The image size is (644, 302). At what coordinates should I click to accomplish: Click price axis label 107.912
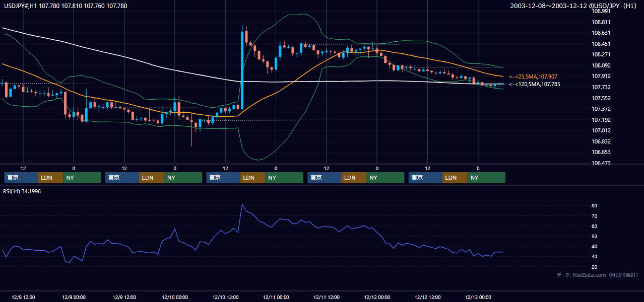601,77
